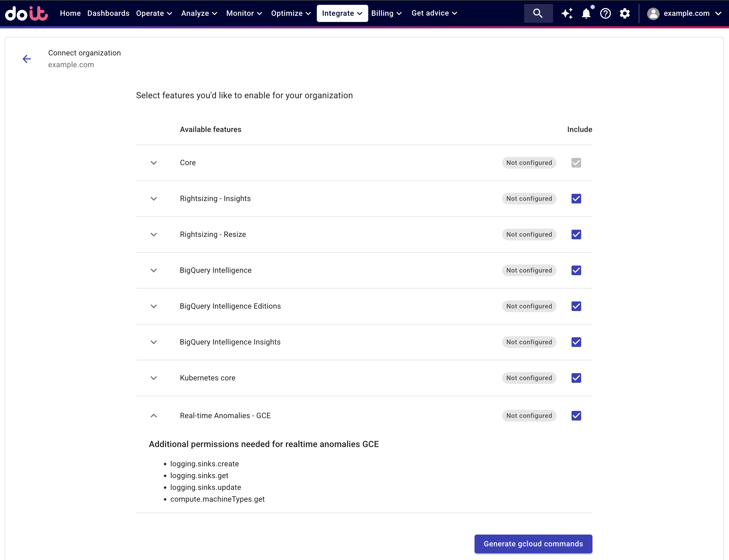729x560 pixels.
Task: Expand the Rightsizing - Resize row
Action: click(154, 234)
